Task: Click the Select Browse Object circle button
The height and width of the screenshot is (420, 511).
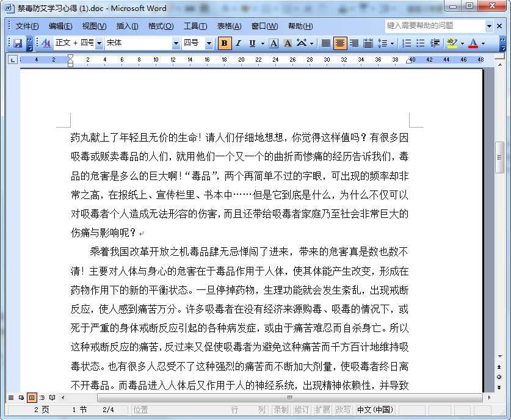Action: coord(499,377)
